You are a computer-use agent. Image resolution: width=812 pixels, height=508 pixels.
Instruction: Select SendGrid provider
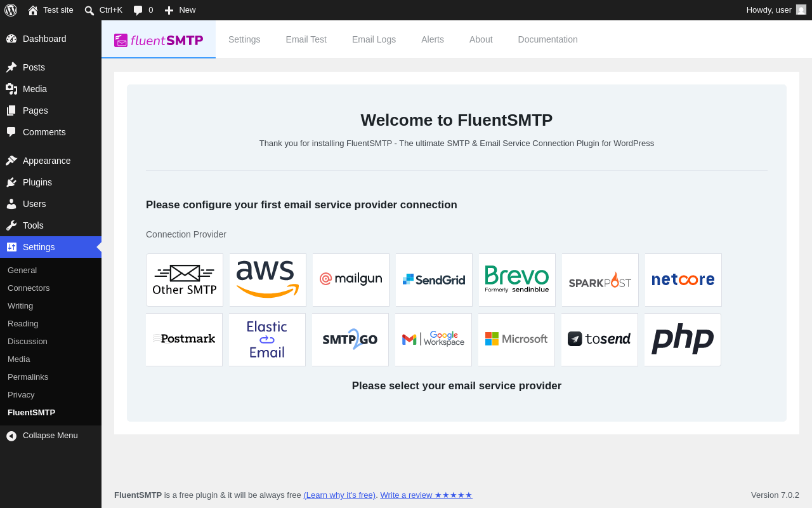pos(434,280)
